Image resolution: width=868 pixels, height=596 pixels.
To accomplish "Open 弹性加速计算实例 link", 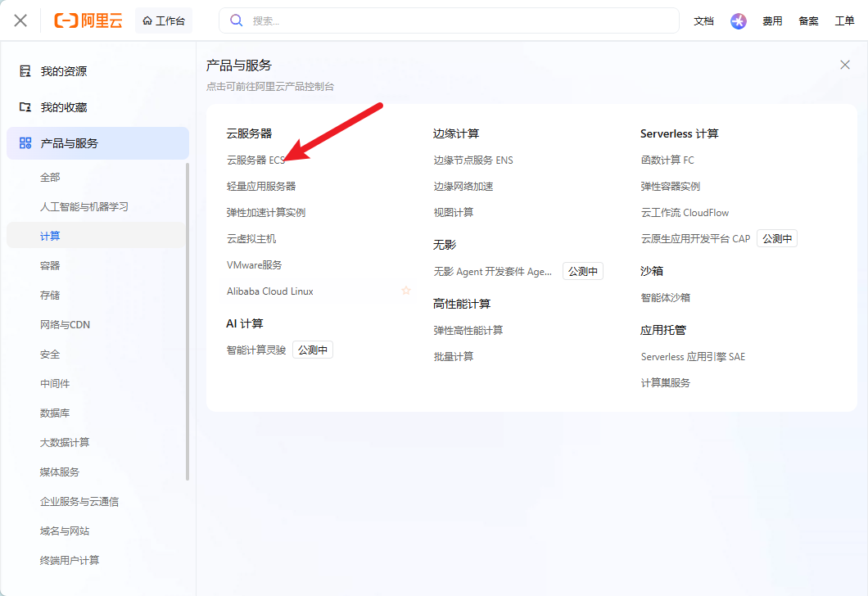I will click(266, 213).
